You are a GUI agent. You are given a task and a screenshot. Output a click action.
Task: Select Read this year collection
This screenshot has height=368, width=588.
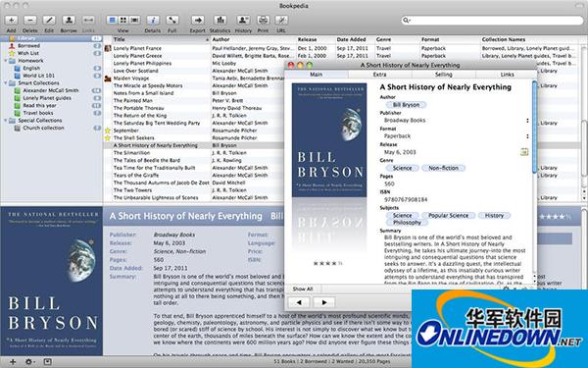[51, 106]
